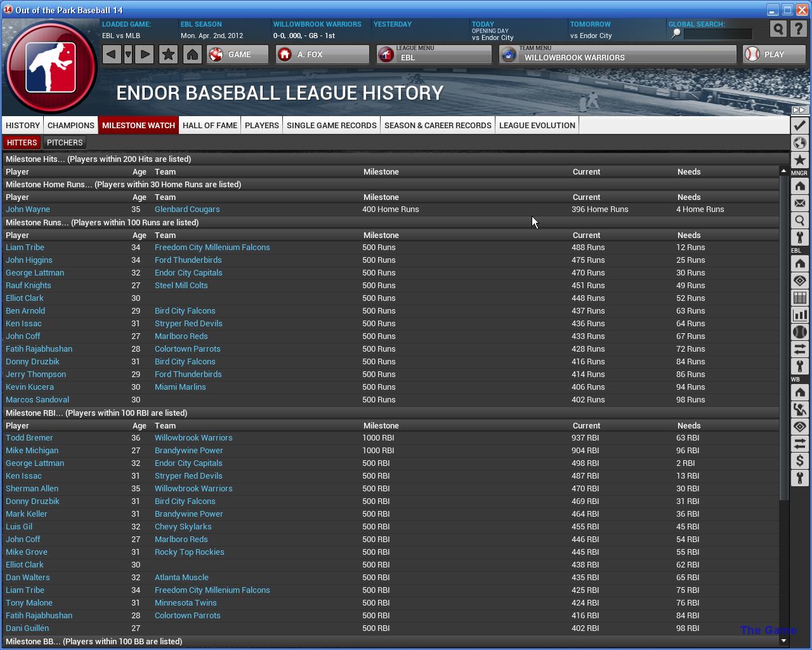
Task: Open the SINGLE GAME RECORDS tab
Action: click(332, 125)
